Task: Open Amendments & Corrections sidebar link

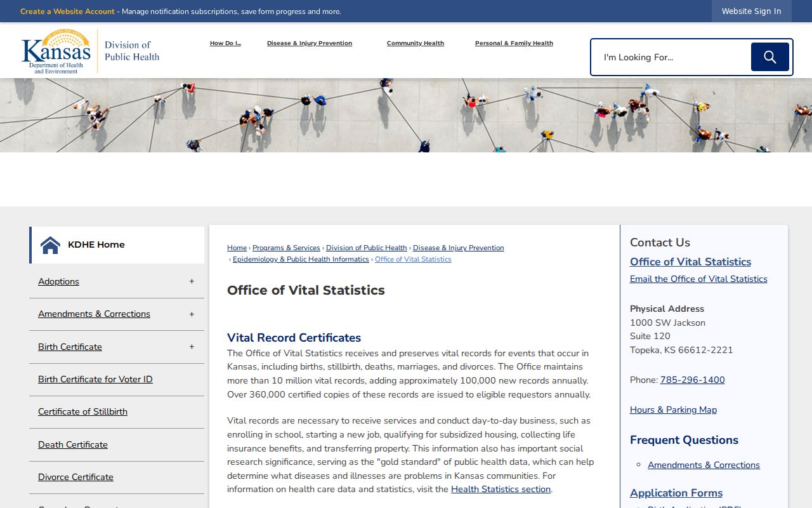Action: (94, 314)
